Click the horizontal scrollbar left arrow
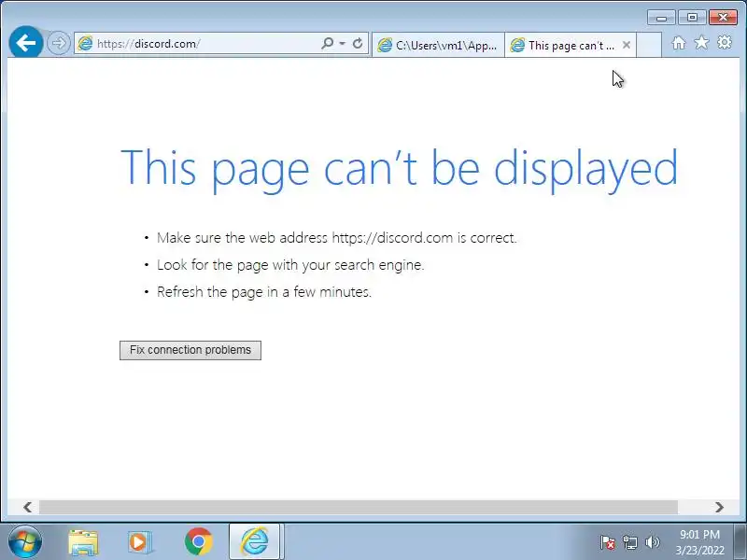The image size is (747, 560). pos(28,507)
